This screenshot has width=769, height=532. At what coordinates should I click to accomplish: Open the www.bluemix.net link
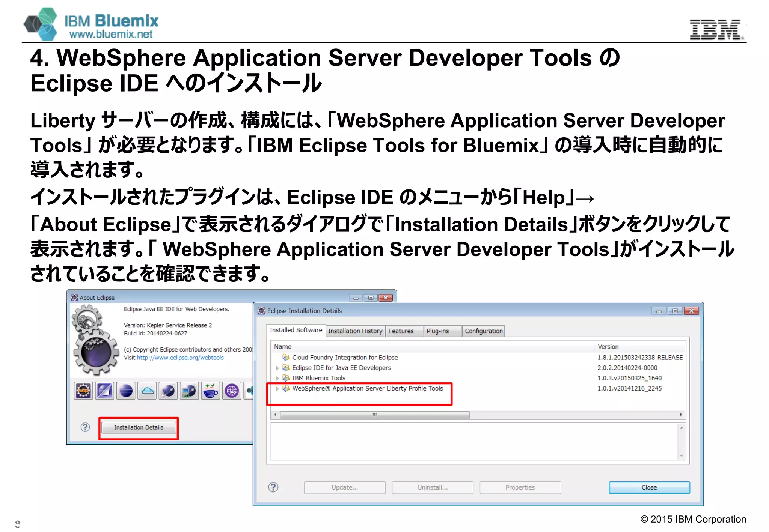point(111,34)
